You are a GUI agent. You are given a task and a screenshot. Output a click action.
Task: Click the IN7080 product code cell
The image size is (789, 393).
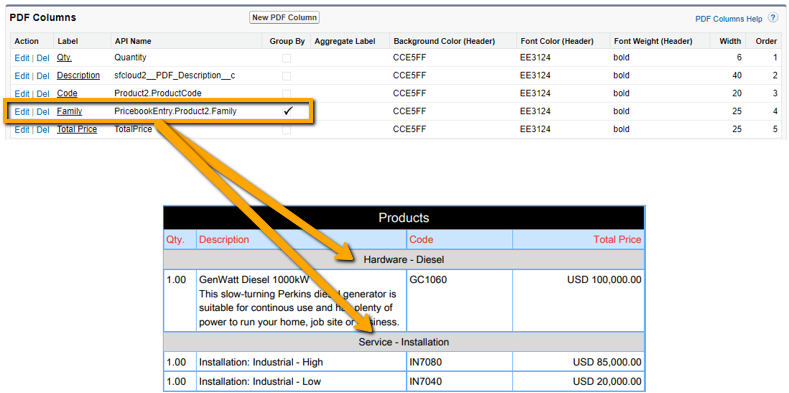pos(459,362)
